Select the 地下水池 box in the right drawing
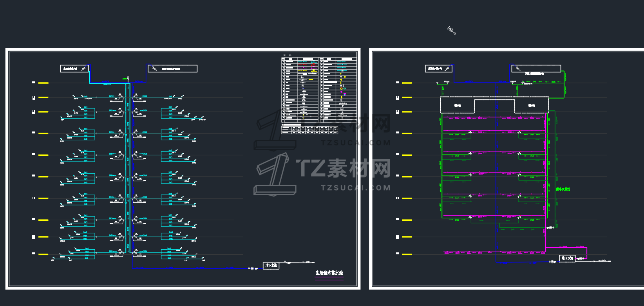Viewport: 644px width, 306px height. pyautogui.click(x=567, y=259)
